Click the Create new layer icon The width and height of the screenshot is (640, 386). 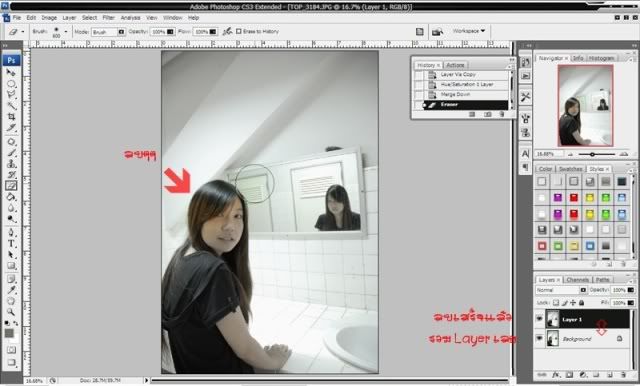610,375
